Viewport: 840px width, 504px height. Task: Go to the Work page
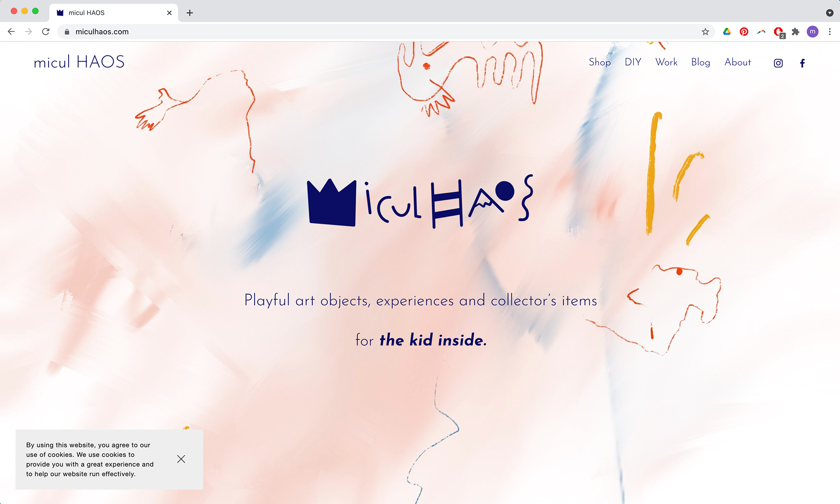click(666, 62)
